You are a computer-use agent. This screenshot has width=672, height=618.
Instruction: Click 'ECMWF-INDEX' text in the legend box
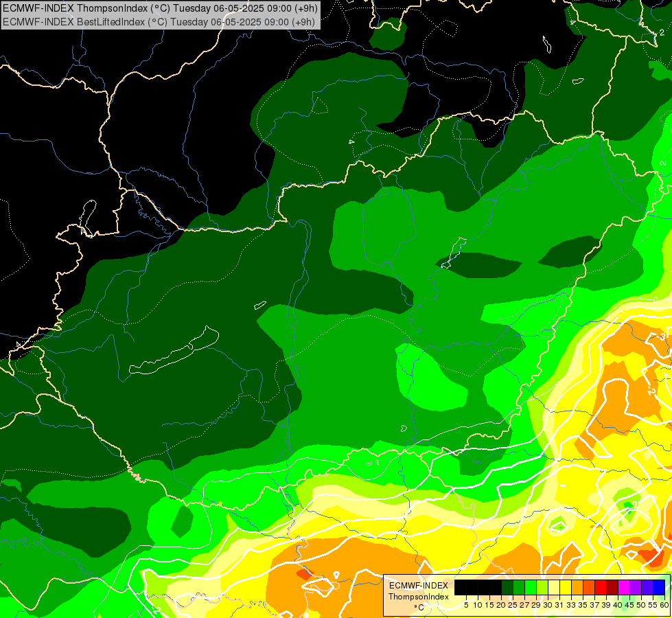[x=419, y=586]
